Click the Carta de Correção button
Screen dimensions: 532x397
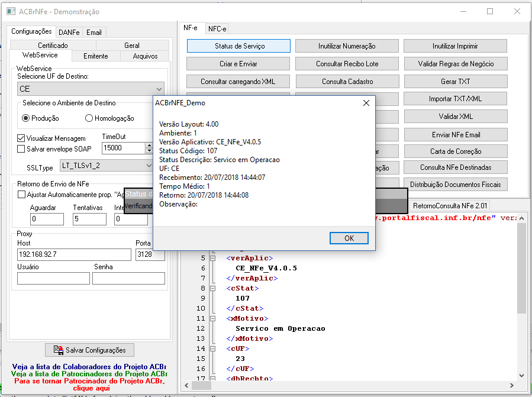coord(456,151)
